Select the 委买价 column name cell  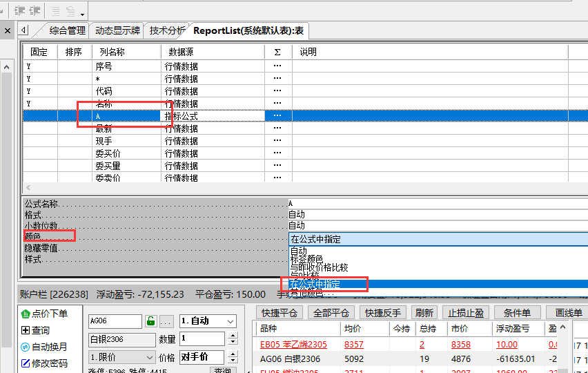point(126,153)
